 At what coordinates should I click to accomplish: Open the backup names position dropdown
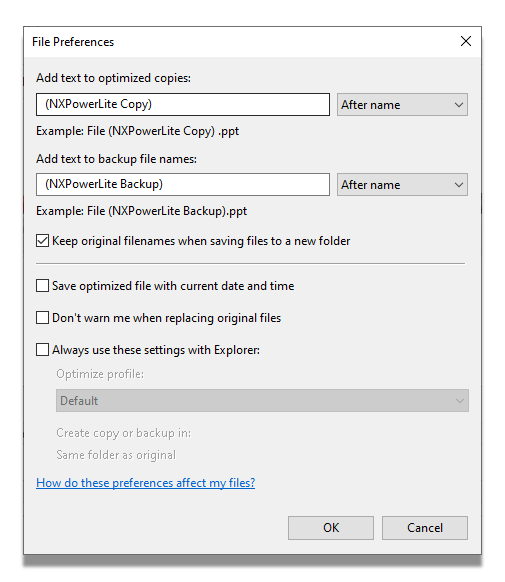tap(402, 184)
